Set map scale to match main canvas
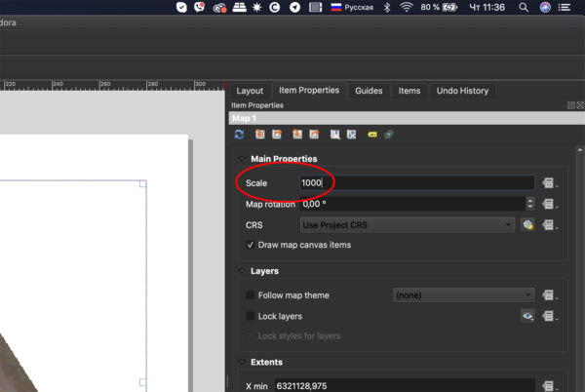Image resolution: width=585 pixels, height=392 pixels. (297, 135)
